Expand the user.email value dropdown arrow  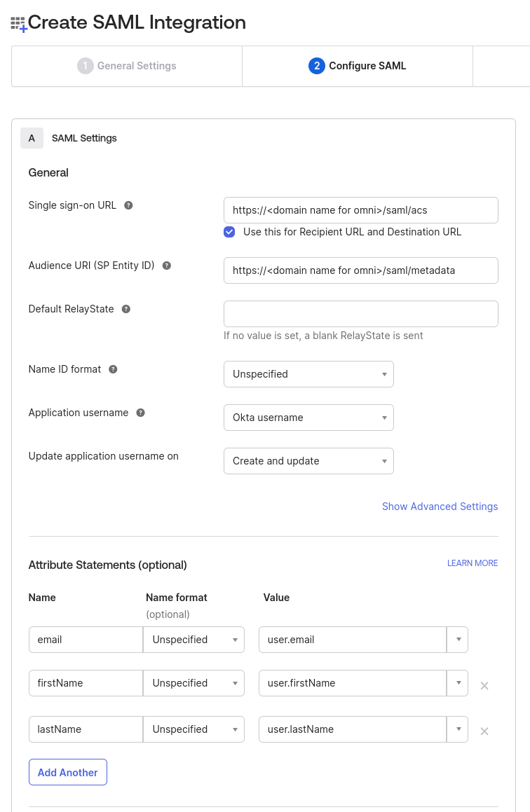pyautogui.click(x=458, y=640)
